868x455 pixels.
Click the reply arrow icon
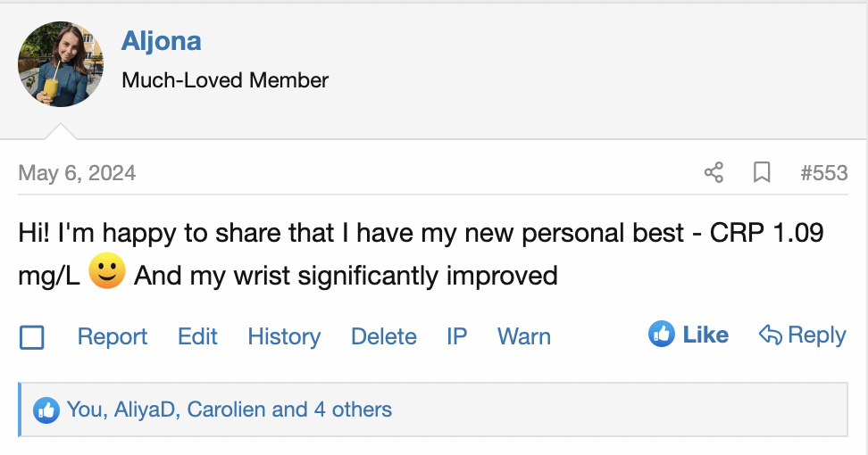770,335
